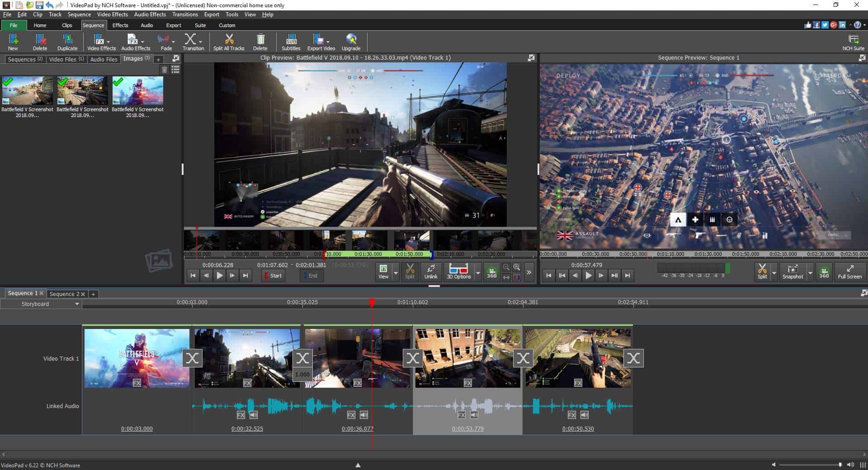Expand the View dropdown arrow in Clip Preview
Viewport: 868px width, 470px height.
click(396, 273)
